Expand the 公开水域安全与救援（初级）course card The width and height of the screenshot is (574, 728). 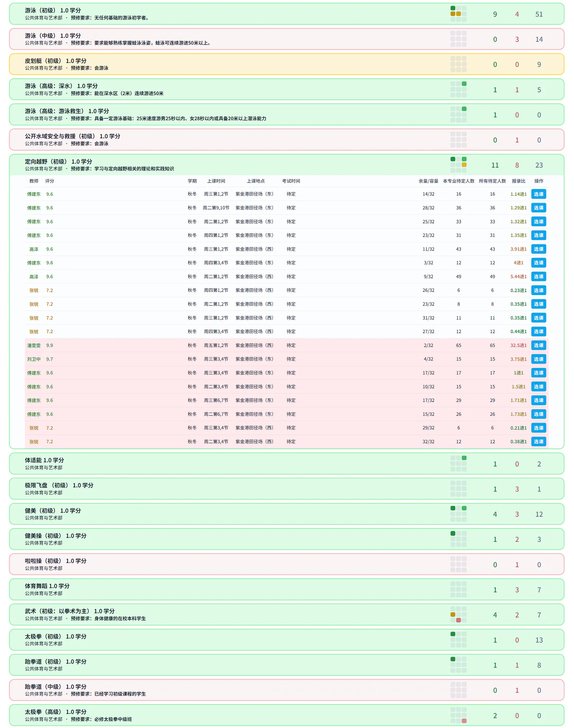[x=287, y=140]
